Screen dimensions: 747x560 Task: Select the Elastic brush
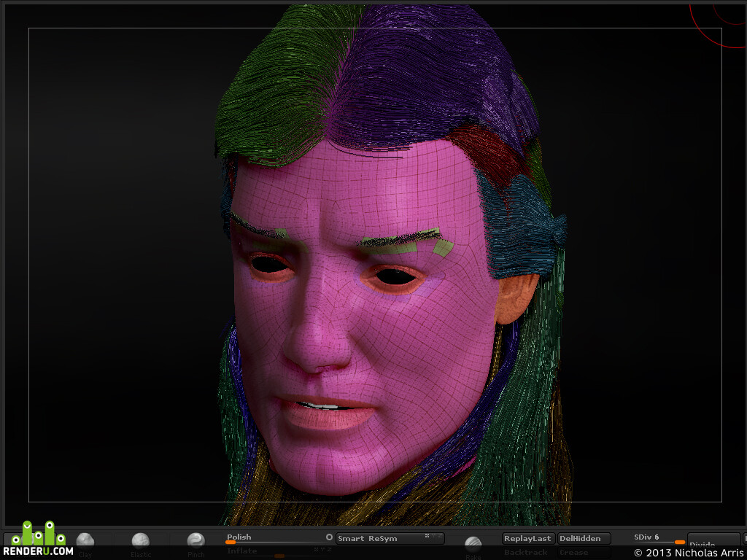point(141,542)
